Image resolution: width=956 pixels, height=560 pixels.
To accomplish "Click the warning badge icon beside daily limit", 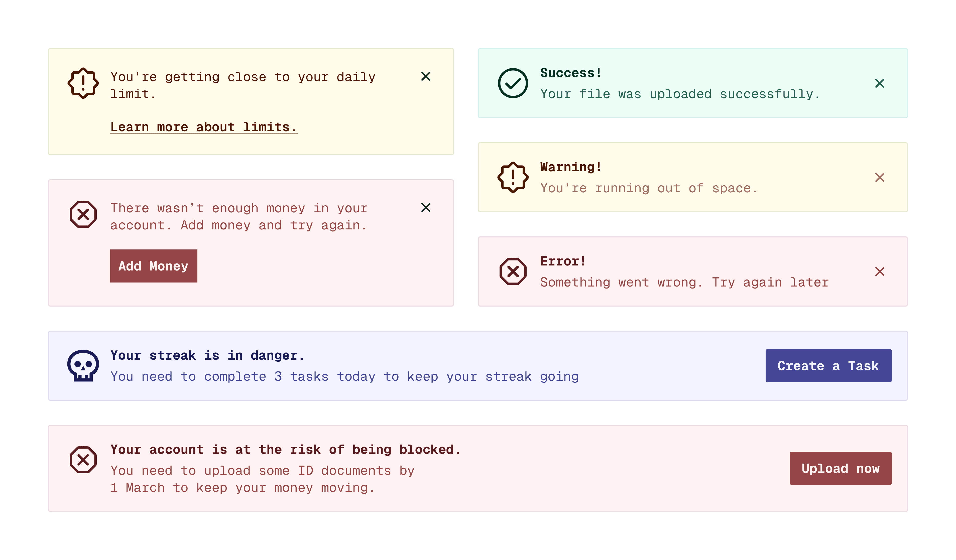I will point(83,83).
